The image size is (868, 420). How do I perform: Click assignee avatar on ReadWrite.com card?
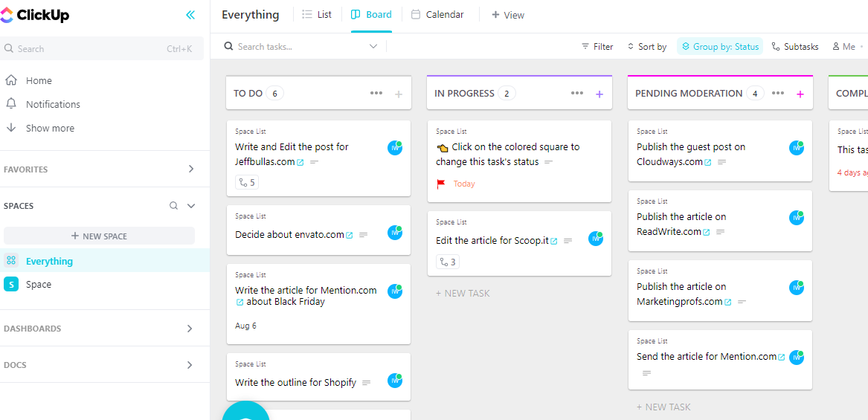pos(797,218)
